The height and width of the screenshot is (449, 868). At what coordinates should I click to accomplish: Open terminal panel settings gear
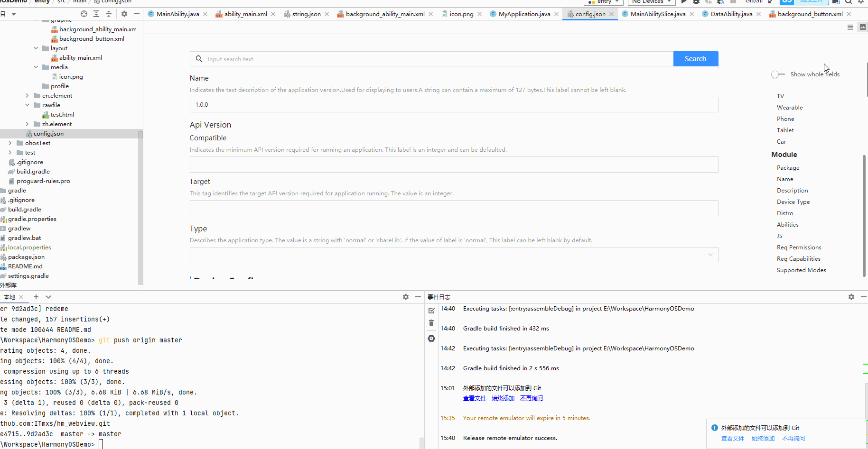coord(406,297)
